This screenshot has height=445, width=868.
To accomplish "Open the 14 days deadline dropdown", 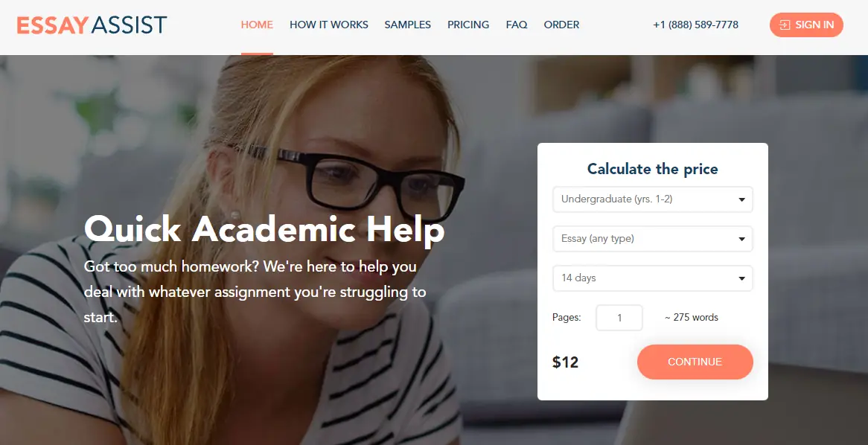I will click(x=653, y=278).
